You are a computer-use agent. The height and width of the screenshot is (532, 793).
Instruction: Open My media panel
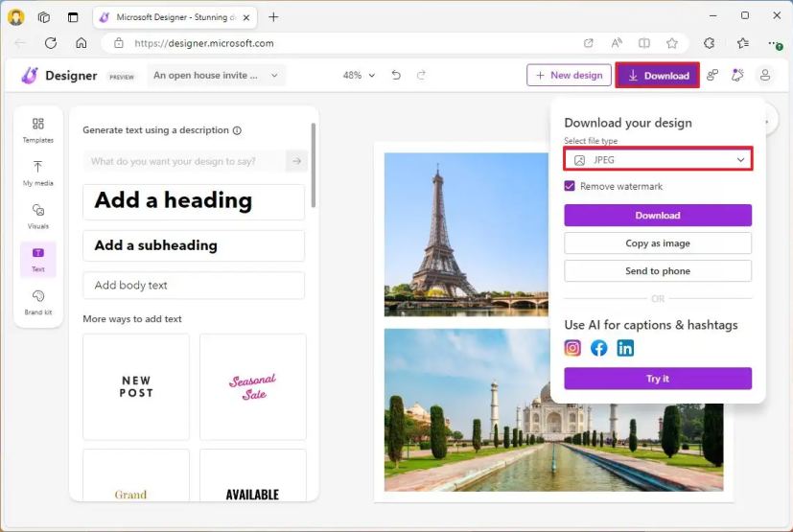point(38,173)
